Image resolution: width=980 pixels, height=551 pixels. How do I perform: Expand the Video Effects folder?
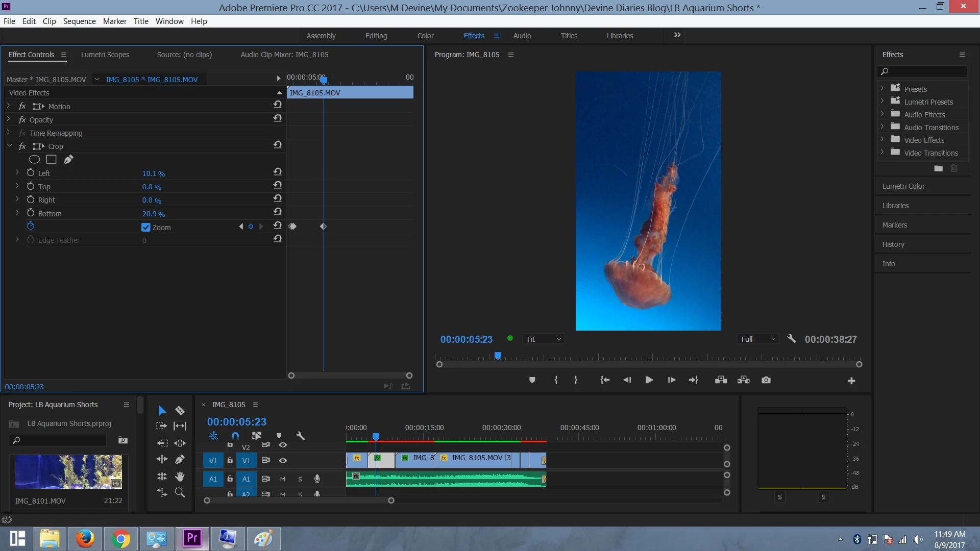882,140
